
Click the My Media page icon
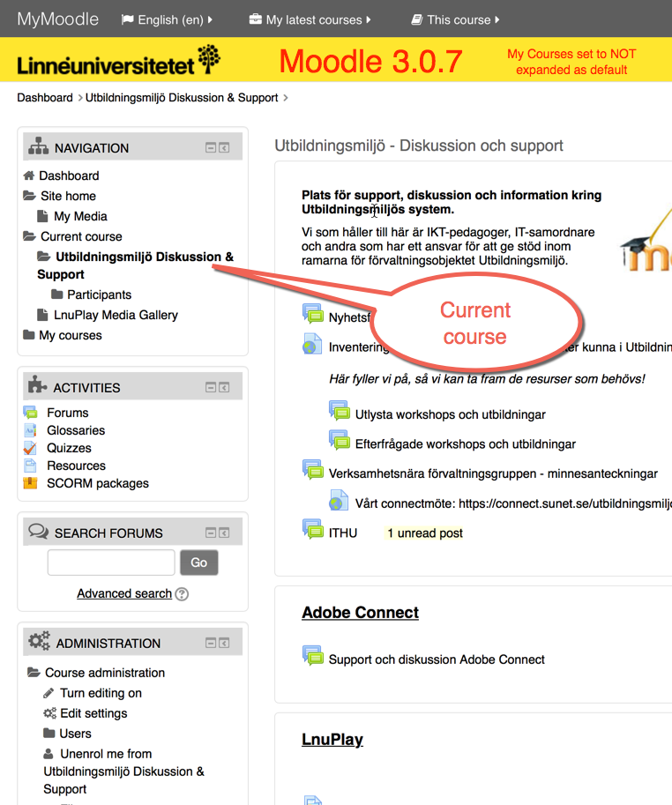point(42,216)
